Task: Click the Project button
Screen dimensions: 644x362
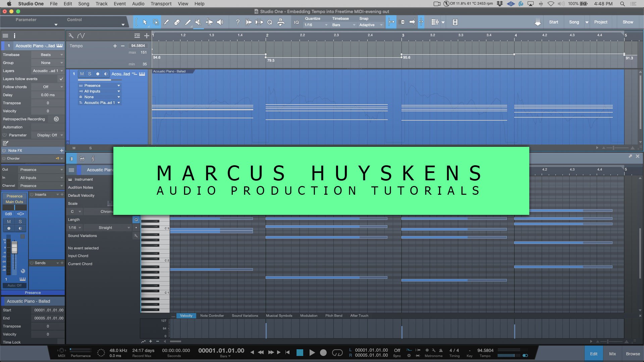Action: click(x=600, y=22)
